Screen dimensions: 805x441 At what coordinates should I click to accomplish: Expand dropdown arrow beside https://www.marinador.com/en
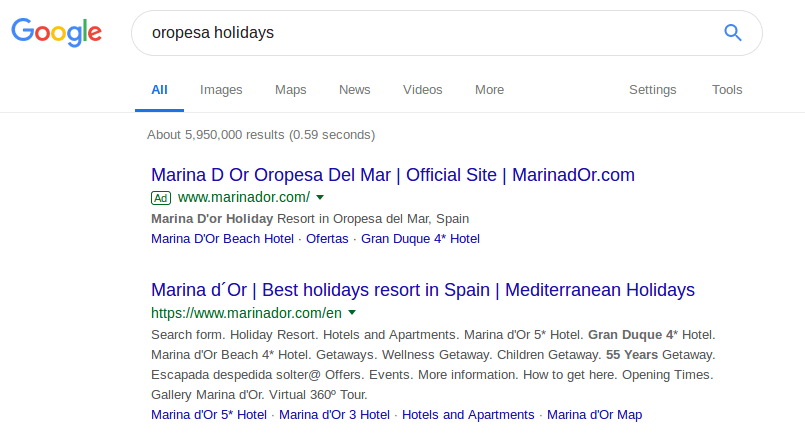click(352, 312)
